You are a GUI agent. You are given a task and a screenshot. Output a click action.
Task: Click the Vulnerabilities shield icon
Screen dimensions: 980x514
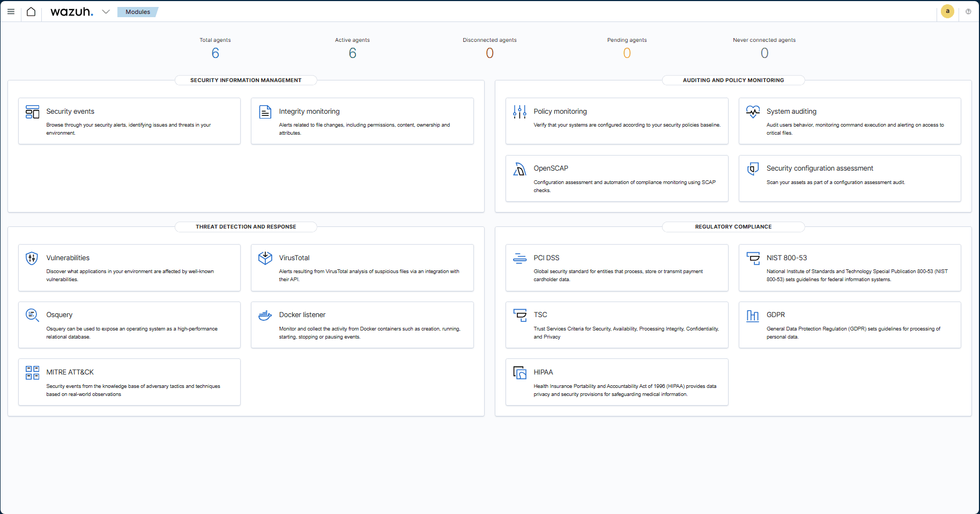pyautogui.click(x=32, y=258)
